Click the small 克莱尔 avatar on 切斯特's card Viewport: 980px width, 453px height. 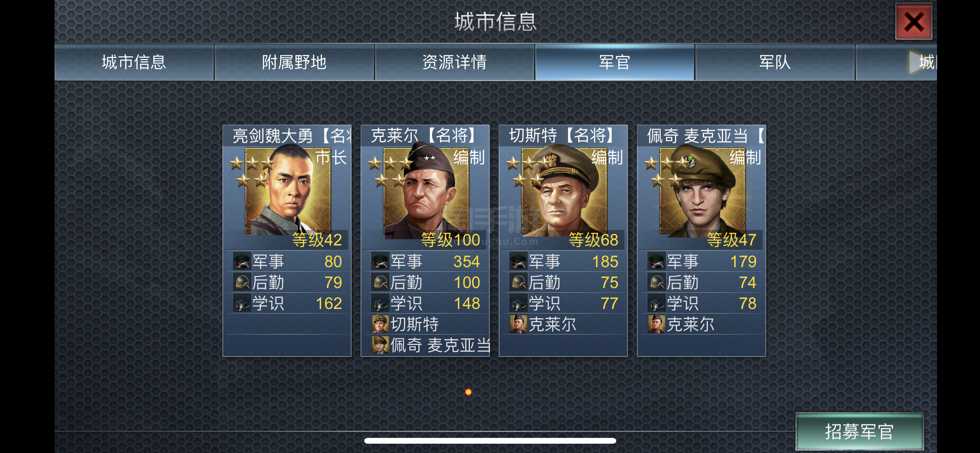pos(518,324)
